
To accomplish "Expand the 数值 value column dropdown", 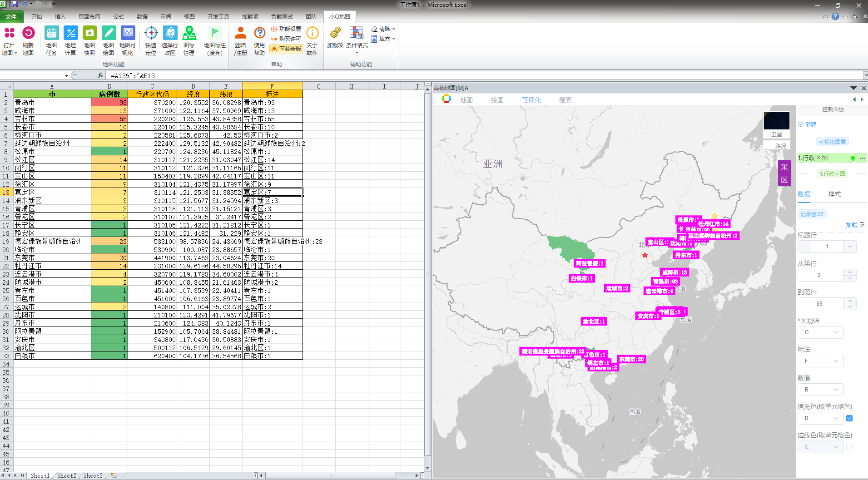I will click(821, 390).
